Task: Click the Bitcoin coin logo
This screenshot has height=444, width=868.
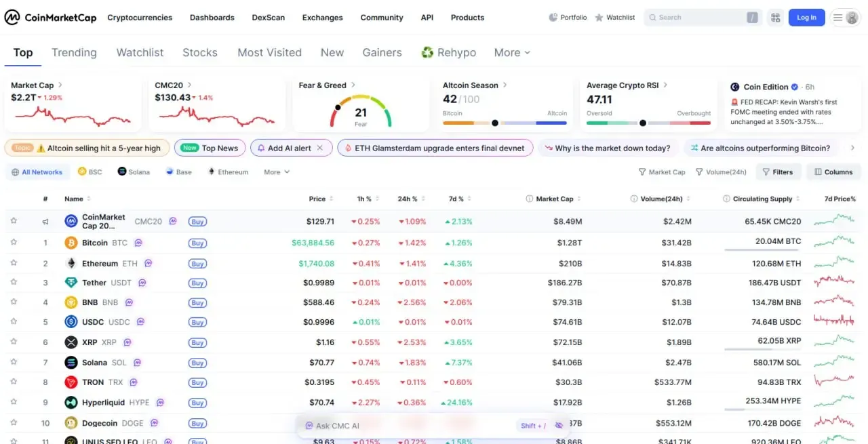Action: [71, 243]
